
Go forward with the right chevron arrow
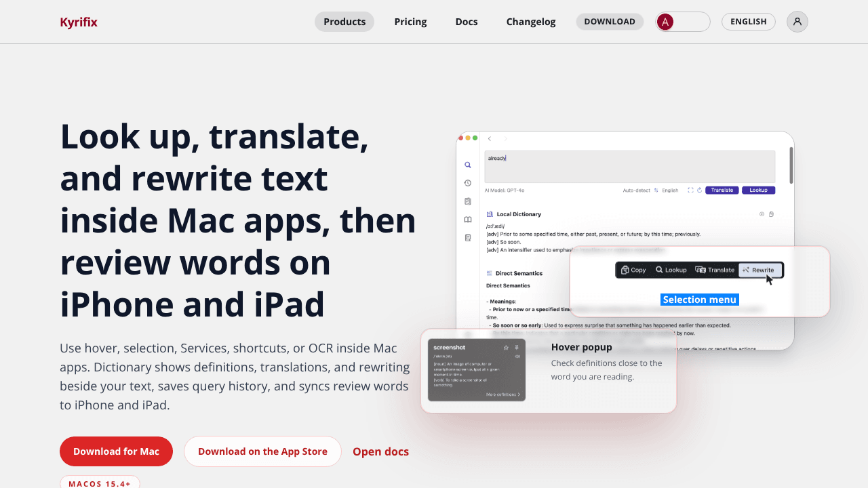click(505, 139)
